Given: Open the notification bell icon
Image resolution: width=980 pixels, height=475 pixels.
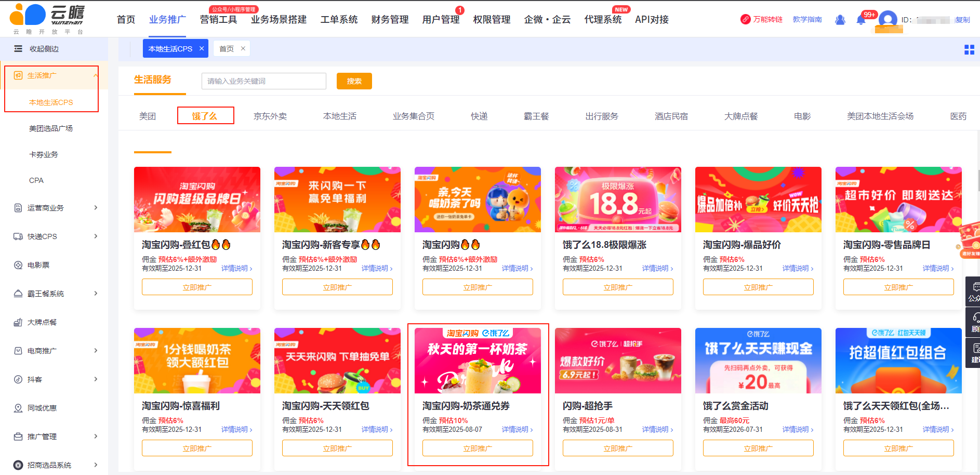Looking at the screenshot, I should pos(861,20).
